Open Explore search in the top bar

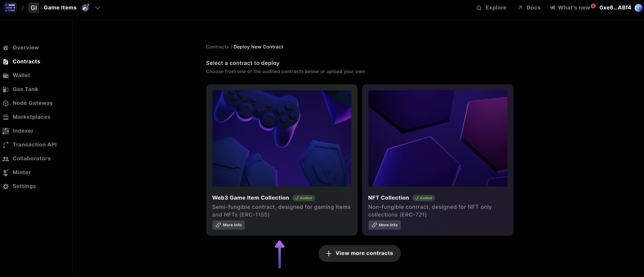click(x=491, y=8)
